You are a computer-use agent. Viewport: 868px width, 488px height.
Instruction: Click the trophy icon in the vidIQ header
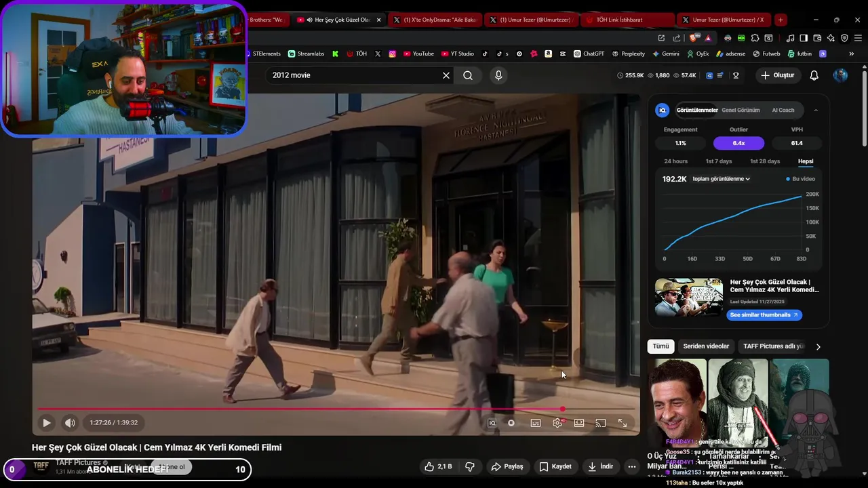click(x=736, y=75)
